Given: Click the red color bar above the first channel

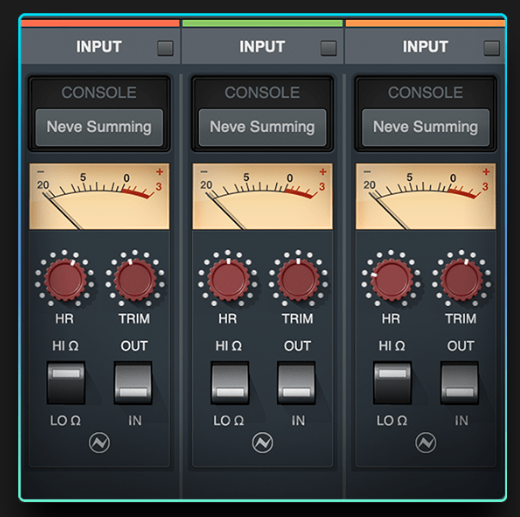Looking at the screenshot, I should (100, 23).
